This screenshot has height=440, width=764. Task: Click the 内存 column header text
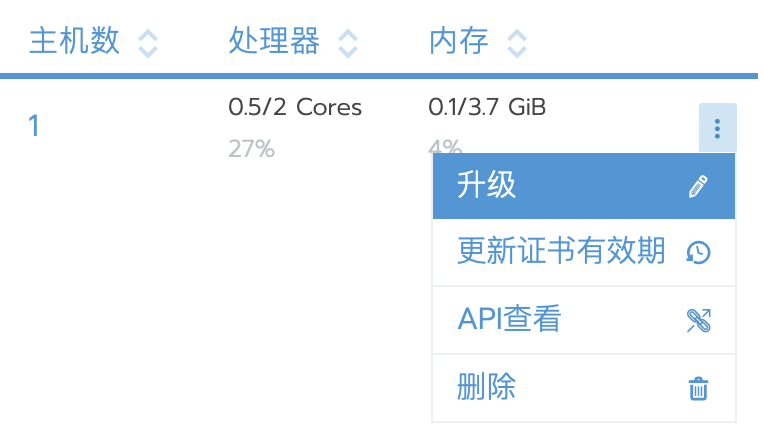click(458, 41)
